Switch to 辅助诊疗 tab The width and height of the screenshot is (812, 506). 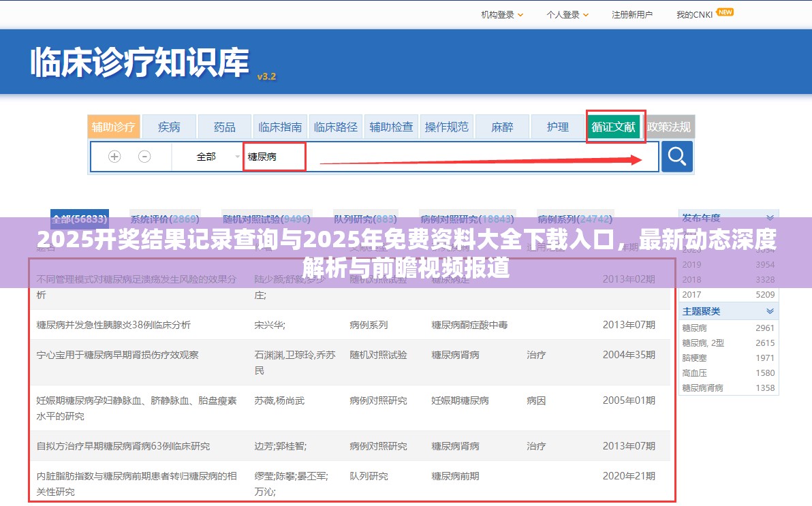point(113,127)
